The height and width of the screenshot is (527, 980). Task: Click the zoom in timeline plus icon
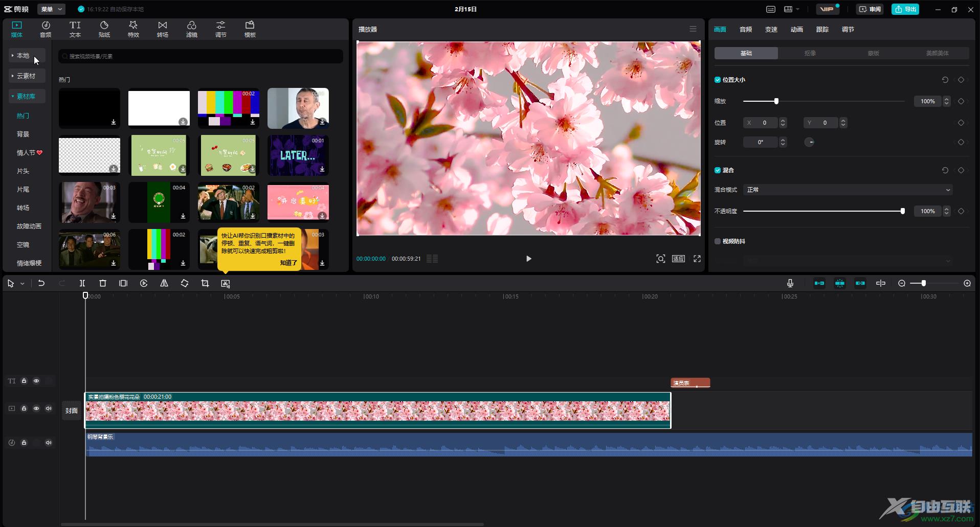pyautogui.click(x=967, y=283)
